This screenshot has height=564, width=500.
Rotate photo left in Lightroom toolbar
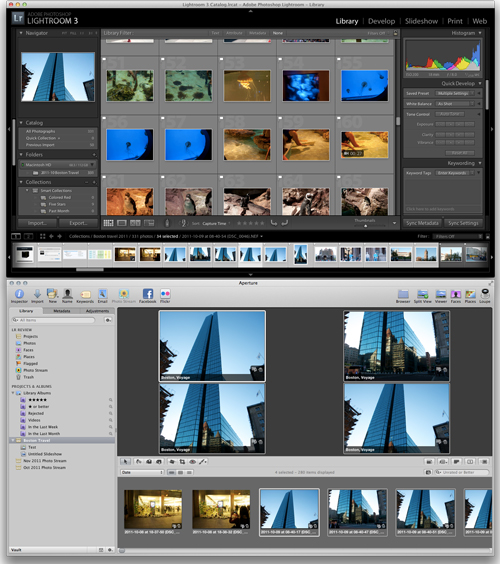tap(274, 223)
